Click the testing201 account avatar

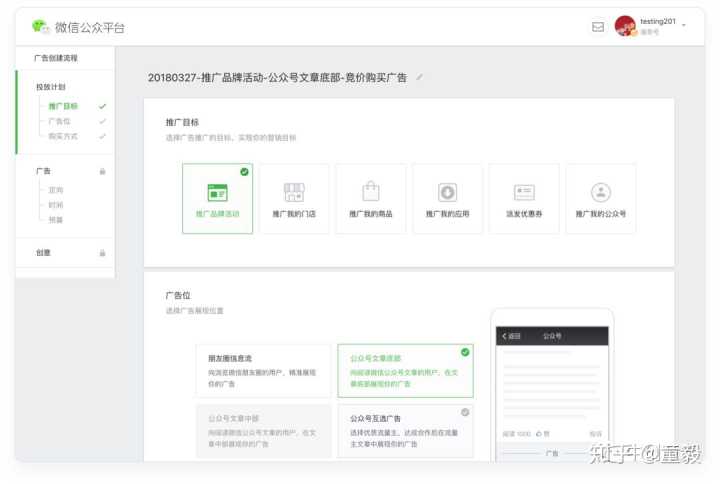point(625,26)
